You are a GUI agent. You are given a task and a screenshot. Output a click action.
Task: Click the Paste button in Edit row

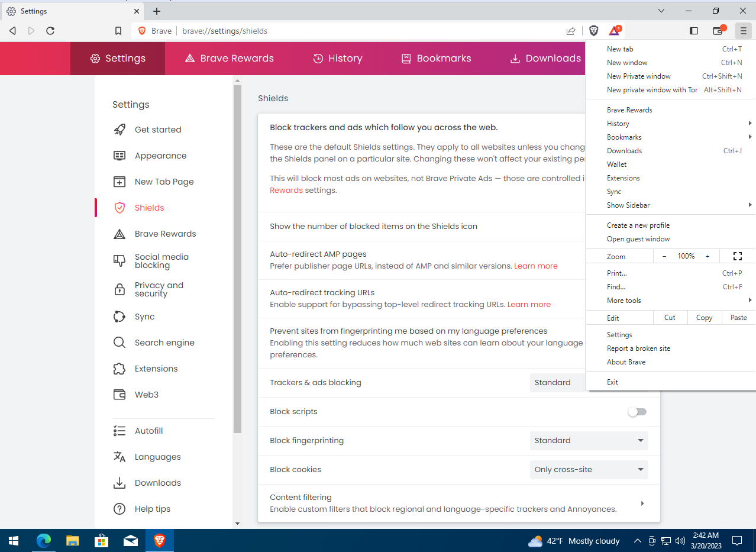click(x=738, y=318)
